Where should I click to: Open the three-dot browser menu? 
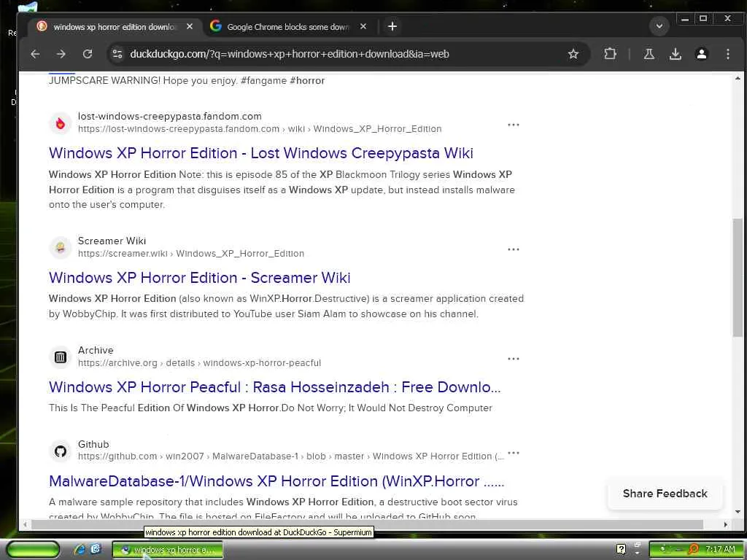728,54
